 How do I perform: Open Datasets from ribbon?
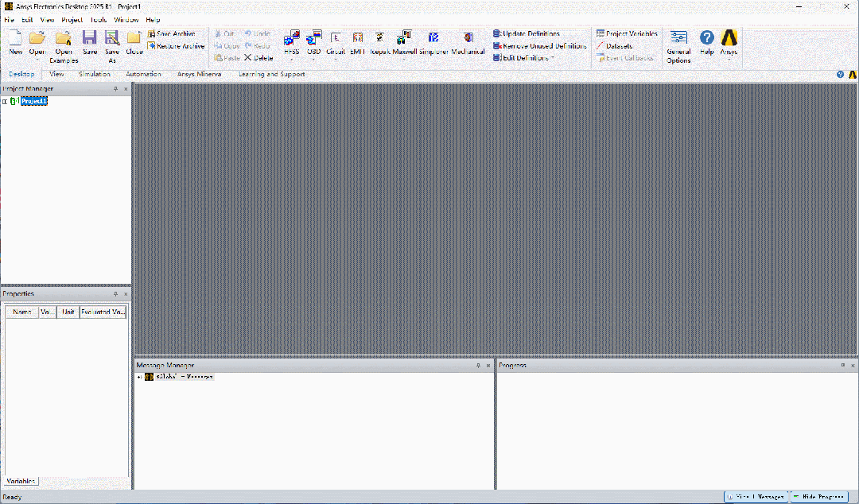tap(614, 46)
